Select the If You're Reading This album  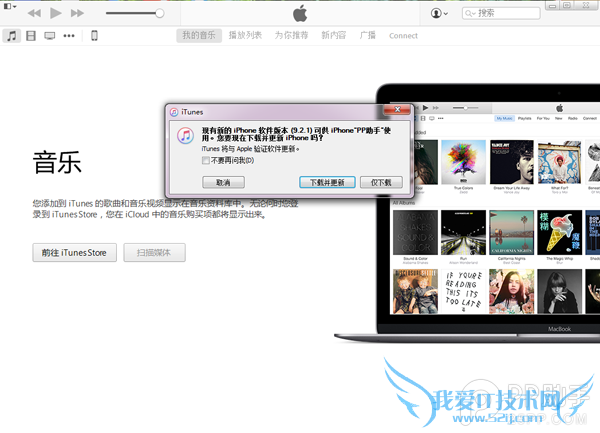pos(463,291)
